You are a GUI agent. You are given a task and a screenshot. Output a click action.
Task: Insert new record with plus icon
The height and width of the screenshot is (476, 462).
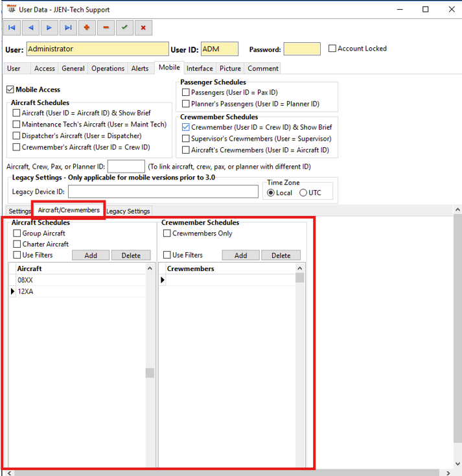87,28
